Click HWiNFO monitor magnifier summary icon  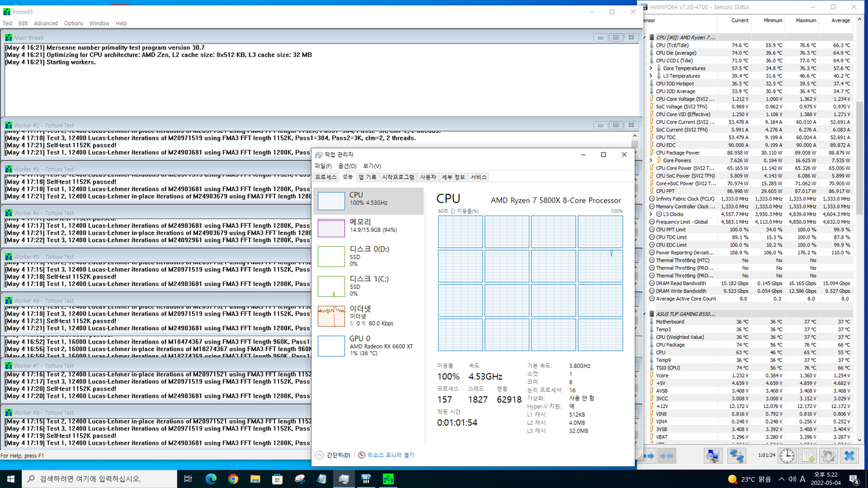point(713,456)
